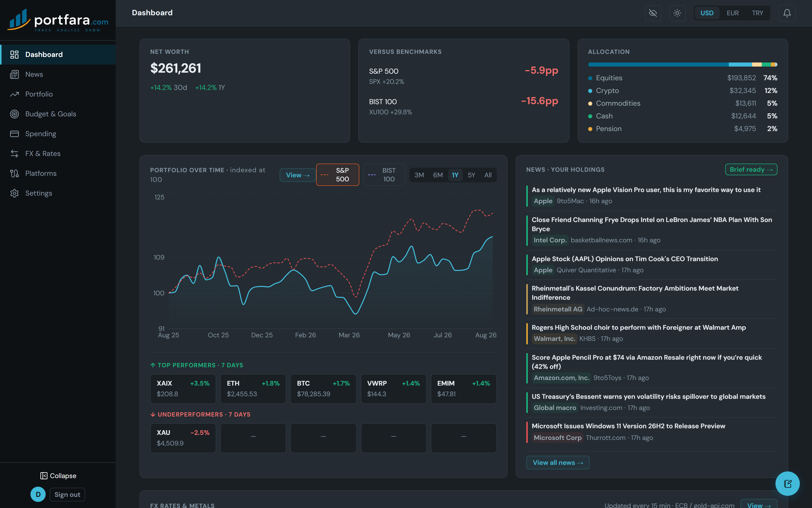Click the floating feedback note icon
The image size is (812, 508).
(787, 483)
